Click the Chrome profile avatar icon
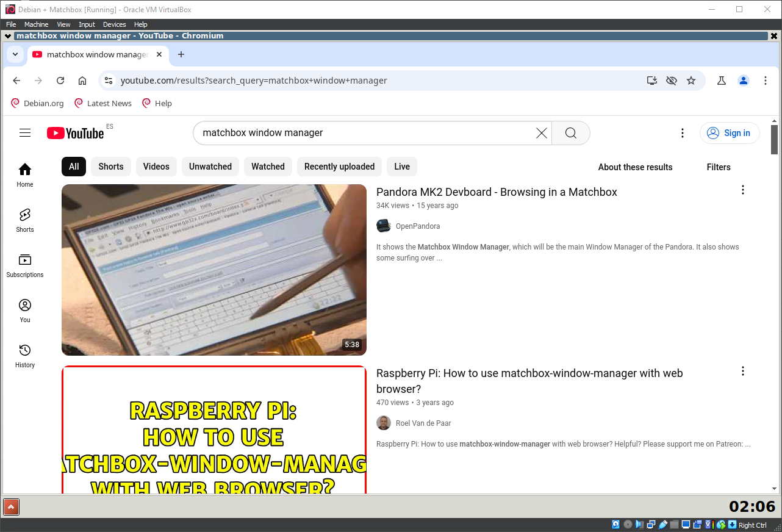 click(743, 80)
